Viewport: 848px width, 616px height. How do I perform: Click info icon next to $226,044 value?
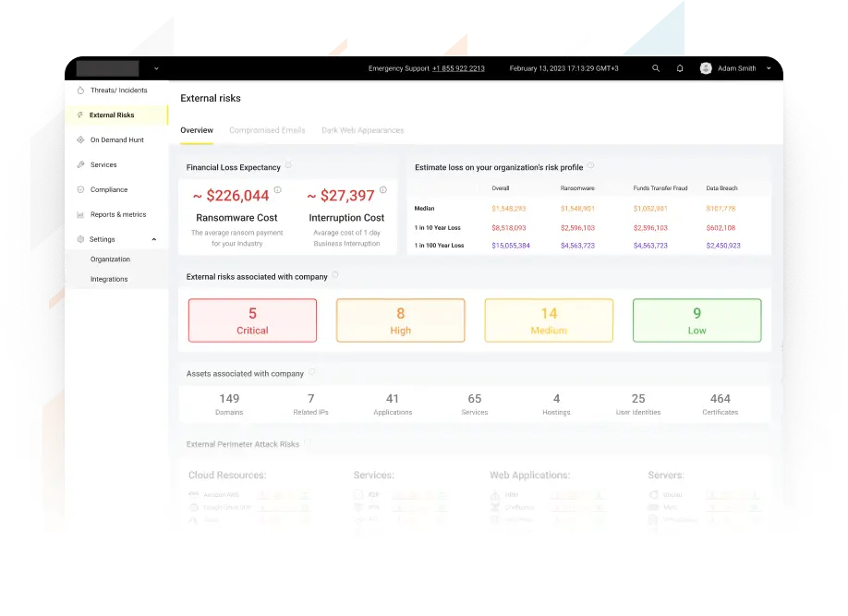point(277,190)
